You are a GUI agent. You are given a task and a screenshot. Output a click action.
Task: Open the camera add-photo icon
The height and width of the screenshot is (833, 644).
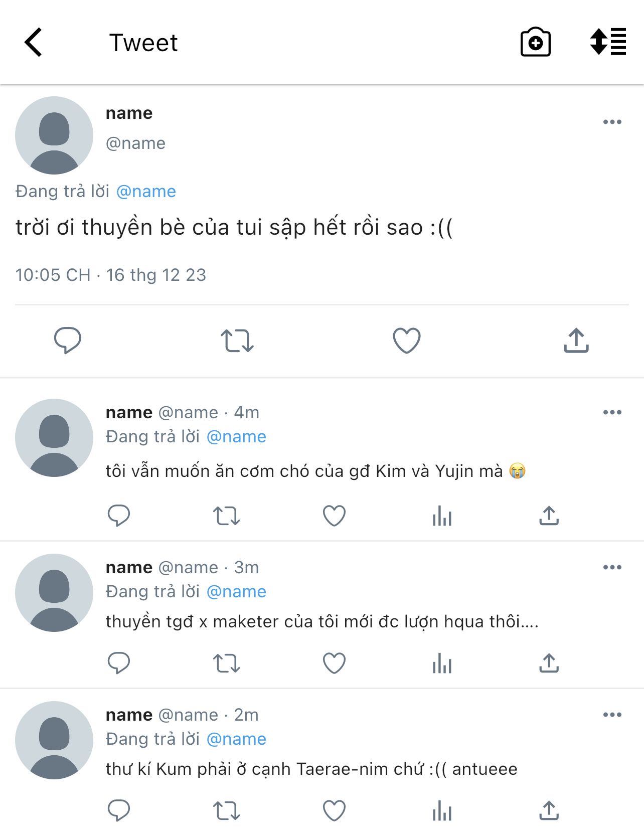pyautogui.click(x=535, y=42)
